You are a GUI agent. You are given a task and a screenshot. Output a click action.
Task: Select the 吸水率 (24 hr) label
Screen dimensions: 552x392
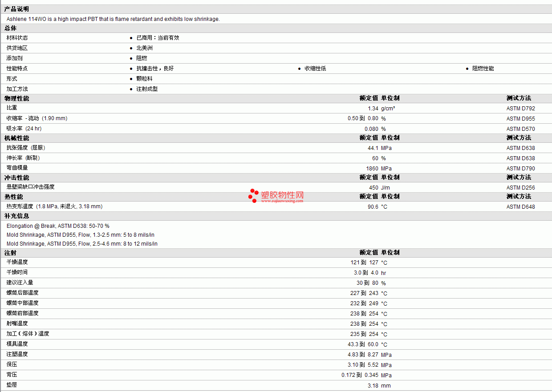point(24,129)
